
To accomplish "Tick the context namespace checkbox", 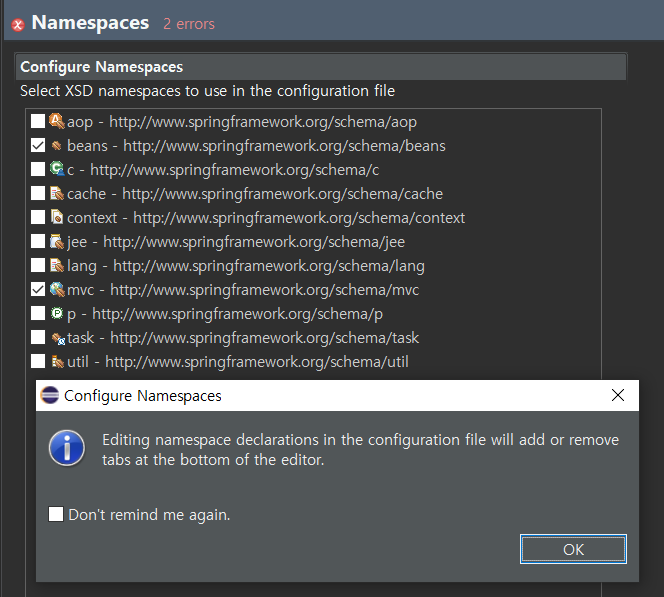I will [x=38, y=217].
